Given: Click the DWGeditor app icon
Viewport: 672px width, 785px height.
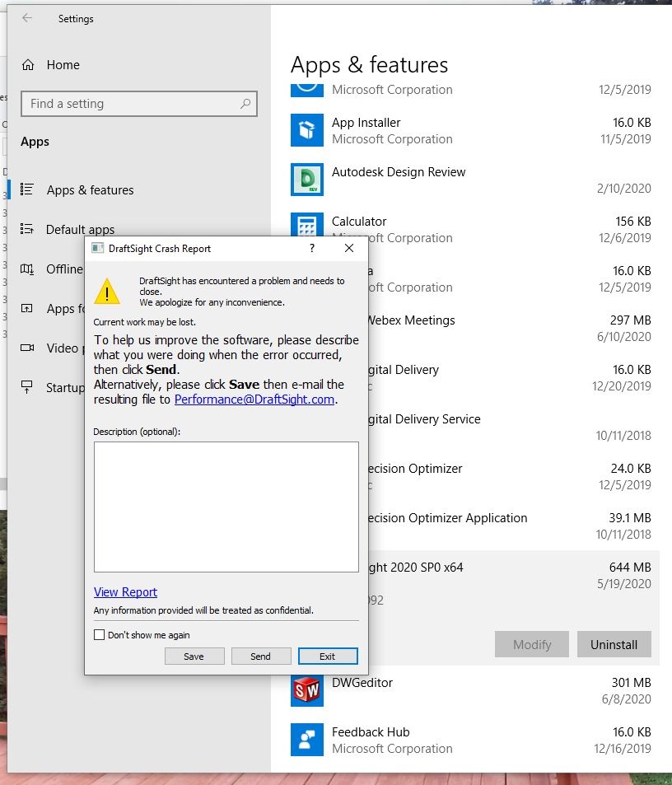Looking at the screenshot, I should (x=306, y=690).
